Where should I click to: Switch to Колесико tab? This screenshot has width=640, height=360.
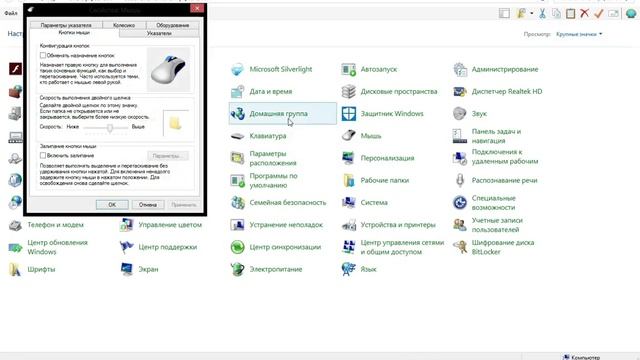124,25
